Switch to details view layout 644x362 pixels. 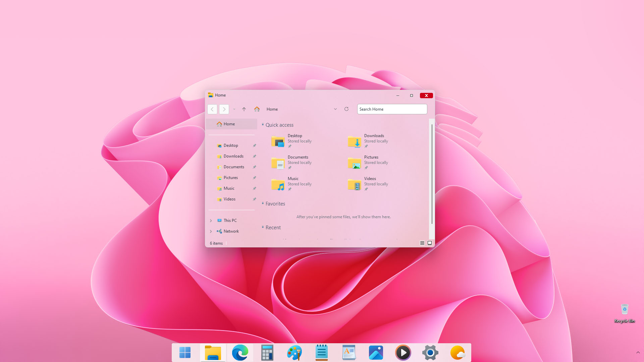click(x=422, y=243)
